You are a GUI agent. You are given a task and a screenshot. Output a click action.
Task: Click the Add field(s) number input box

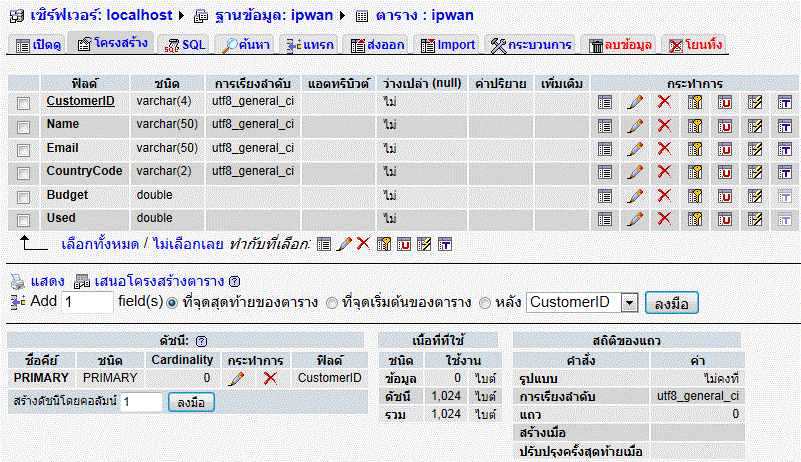pyautogui.click(x=87, y=302)
